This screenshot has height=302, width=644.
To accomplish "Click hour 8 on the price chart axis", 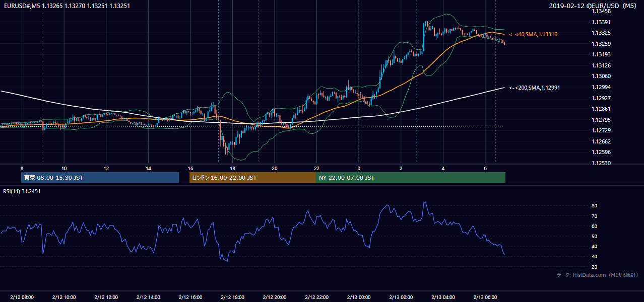I will click(x=22, y=168).
